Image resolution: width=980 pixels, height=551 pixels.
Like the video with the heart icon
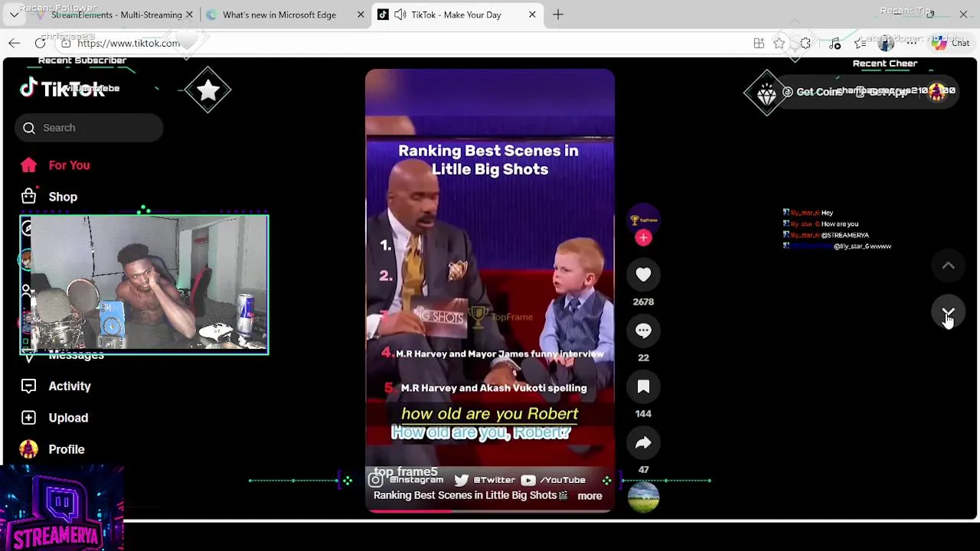click(x=643, y=275)
